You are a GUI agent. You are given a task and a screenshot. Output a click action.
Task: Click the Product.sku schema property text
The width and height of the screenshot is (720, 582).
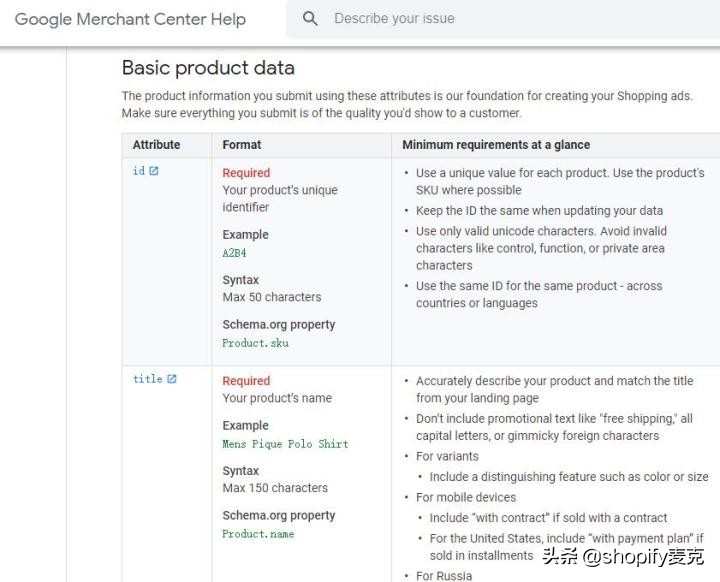255,343
